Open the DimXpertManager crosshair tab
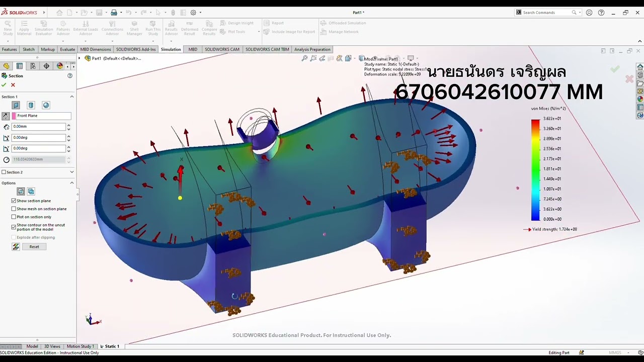The height and width of the screenshot is (362, 644). [x=46, y=66]
